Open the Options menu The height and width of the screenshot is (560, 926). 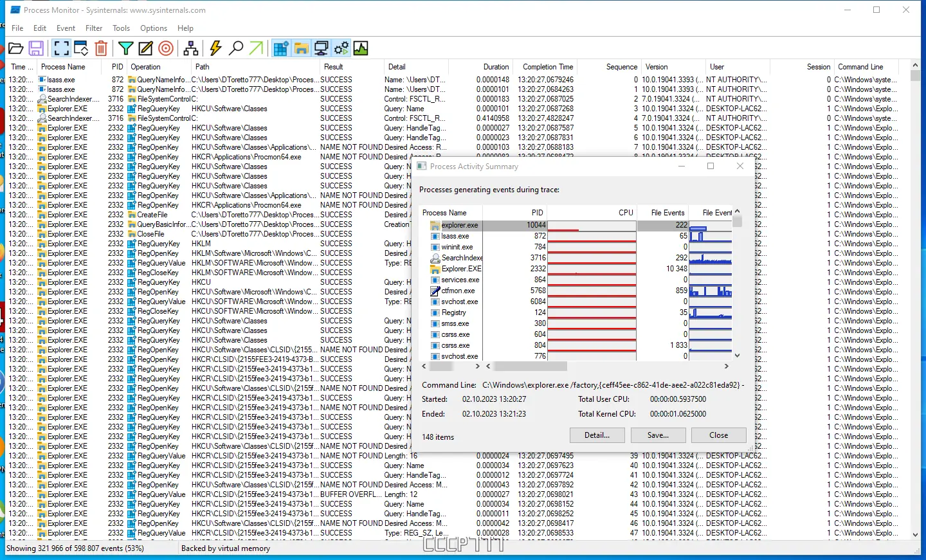point(154,28)
